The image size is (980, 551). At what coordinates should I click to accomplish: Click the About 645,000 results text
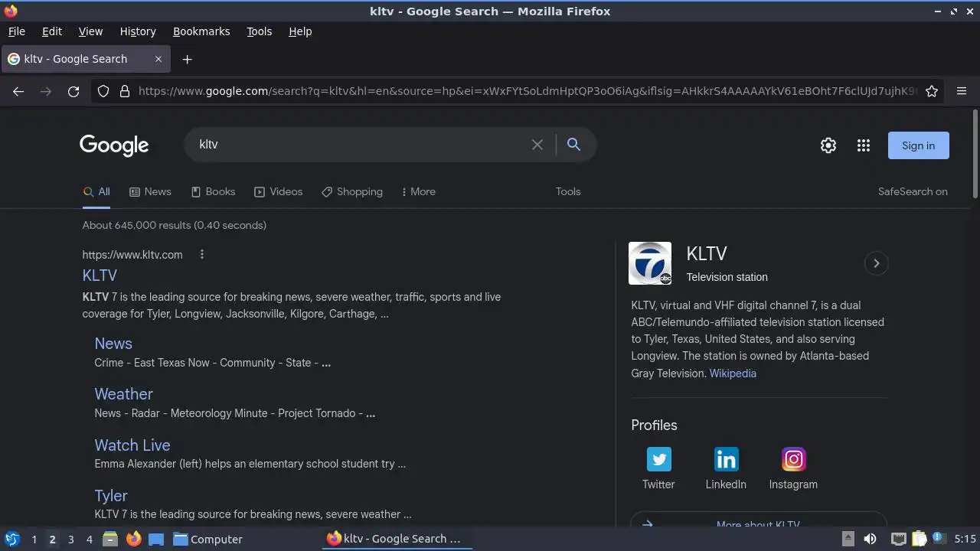click(x=175, y=225)
